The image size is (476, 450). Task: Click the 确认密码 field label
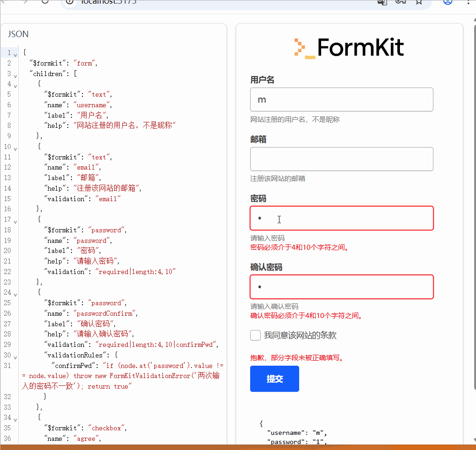[266, 267]
